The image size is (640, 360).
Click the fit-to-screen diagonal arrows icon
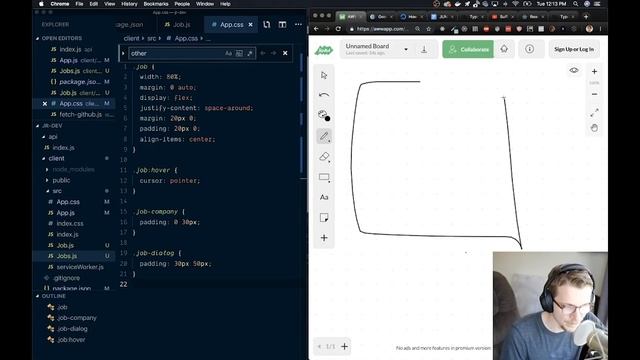click(x=594, y=112)
